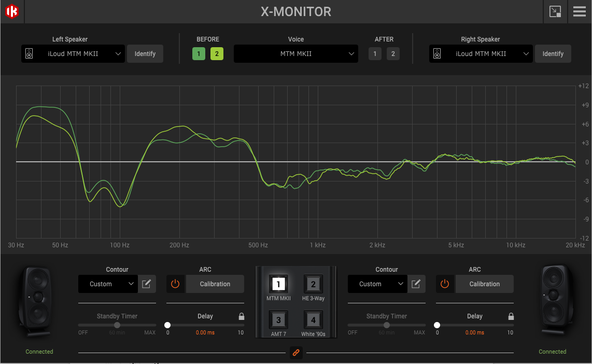
Task: Click the left speaker icon beside iLoud MTM MKII
Action: click(x=29, y=53)
